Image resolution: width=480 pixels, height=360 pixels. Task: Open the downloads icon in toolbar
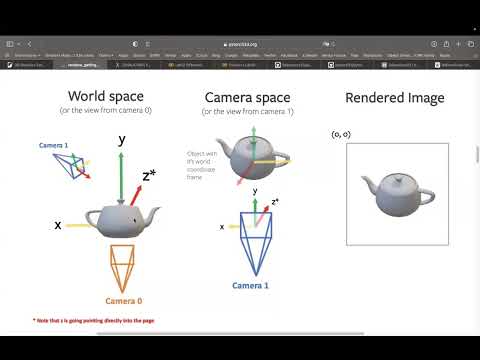434,44
